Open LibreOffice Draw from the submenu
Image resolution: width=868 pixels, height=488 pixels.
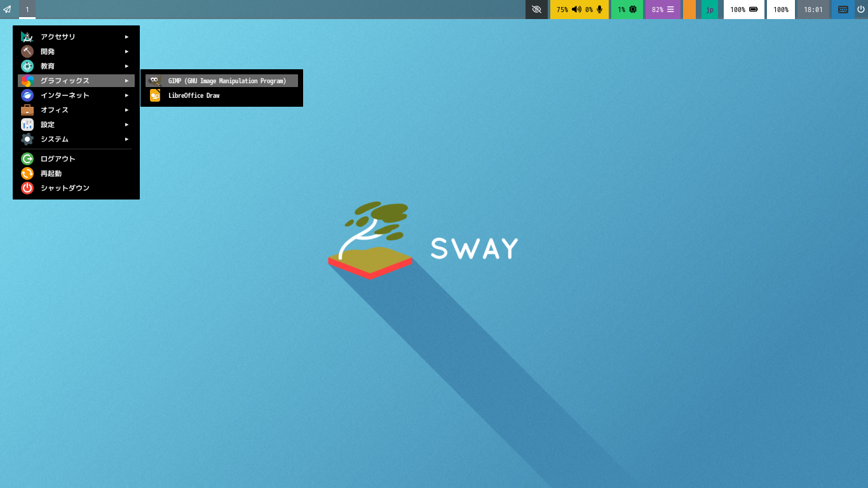[222, 95]
